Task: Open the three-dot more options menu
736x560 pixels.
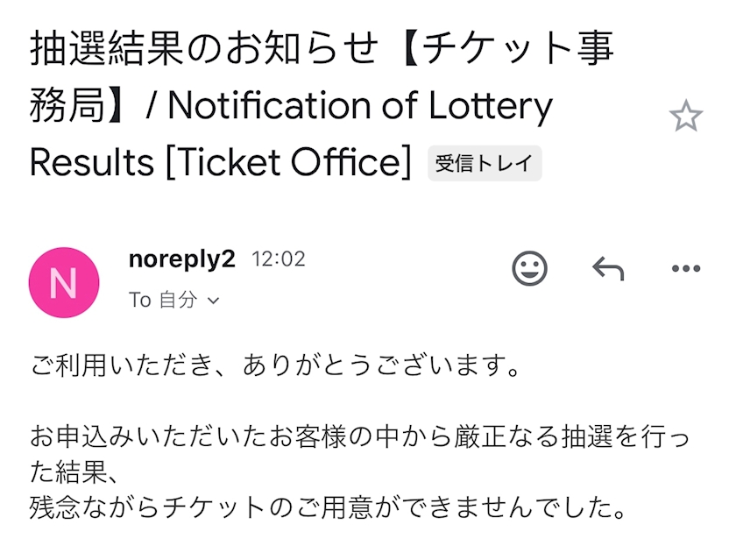Action: coord(685,269)
